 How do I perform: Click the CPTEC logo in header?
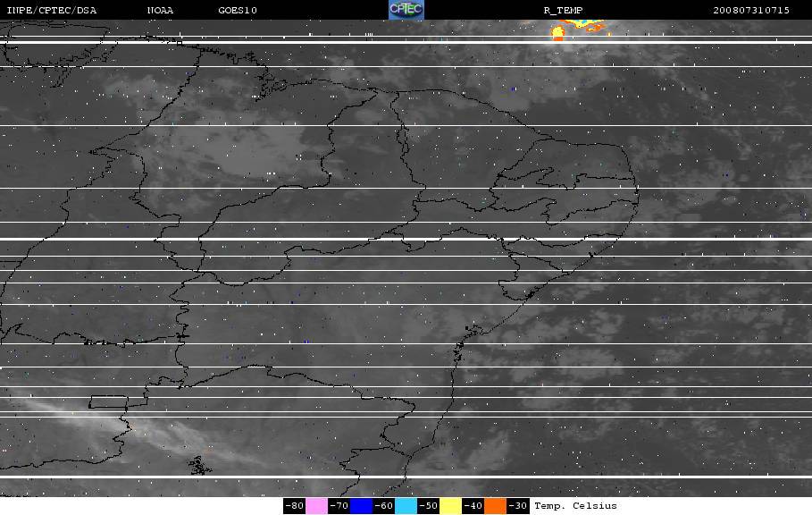click(x=406, y=10)
